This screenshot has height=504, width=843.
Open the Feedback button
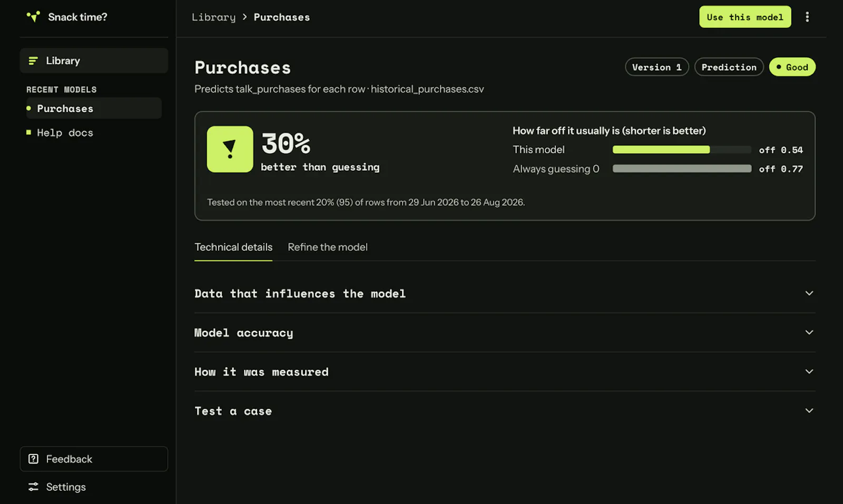click(x=94, y=459)
